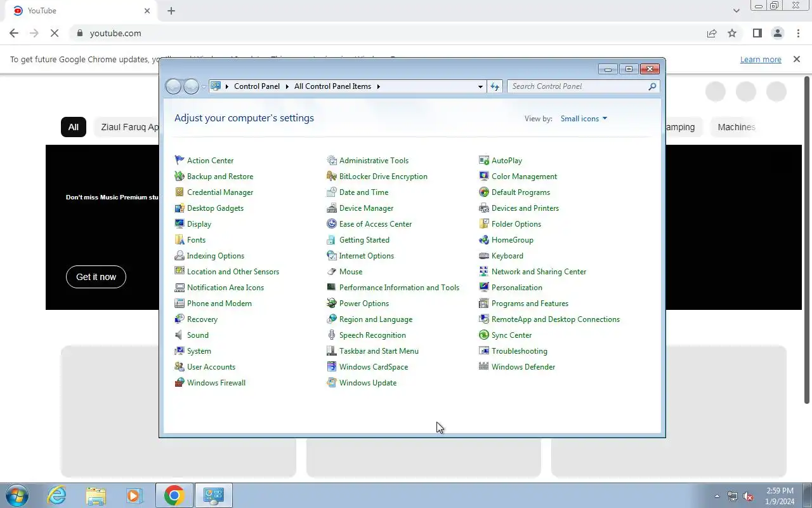Open the Display icon
Viewport: 812px width, 508px height.
click(x=180, y=224)
